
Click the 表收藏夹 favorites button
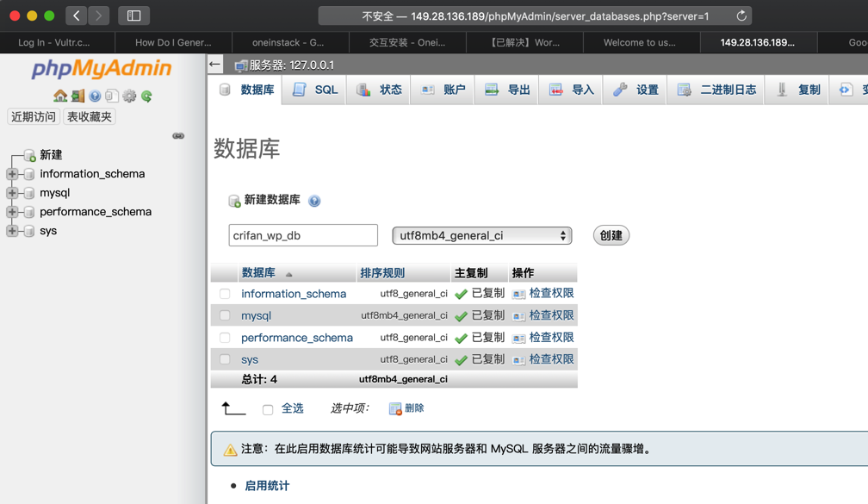click(90, 117)
